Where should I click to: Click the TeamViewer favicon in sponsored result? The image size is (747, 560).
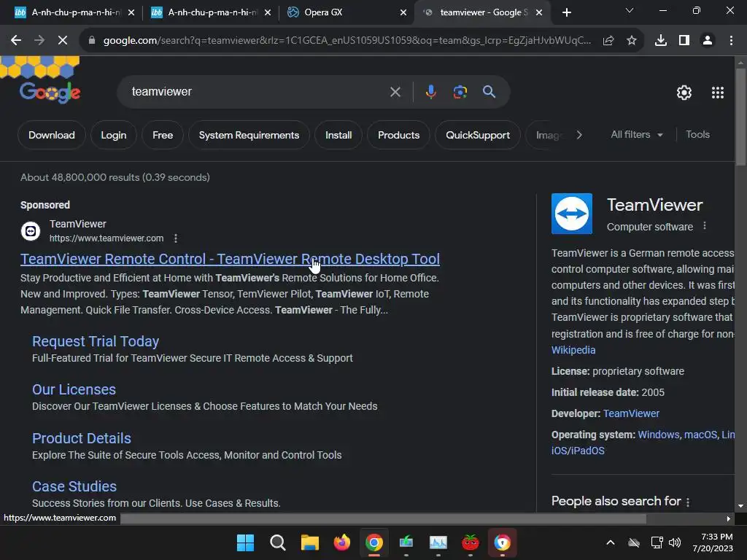coord(31,231)
